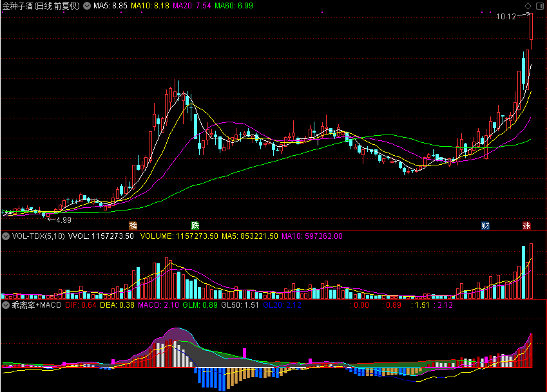Viewport: 547px width, 392px height.
Task: Open the 榜 event marker below the chart
Action: click(x=133, y=225)
